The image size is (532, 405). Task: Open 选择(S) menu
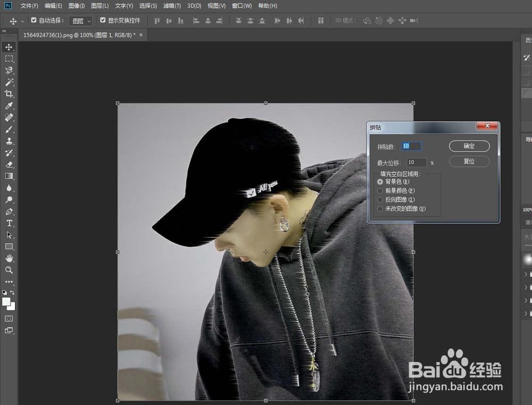pyautogui.click(x=148, y=6)
